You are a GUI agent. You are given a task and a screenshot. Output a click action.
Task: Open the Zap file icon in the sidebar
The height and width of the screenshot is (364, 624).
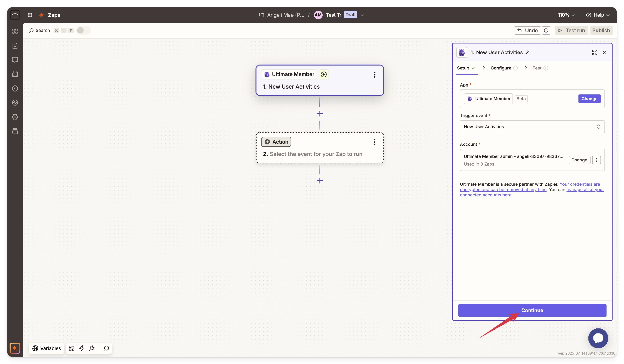pyautogui.click(x=15, y=46)
